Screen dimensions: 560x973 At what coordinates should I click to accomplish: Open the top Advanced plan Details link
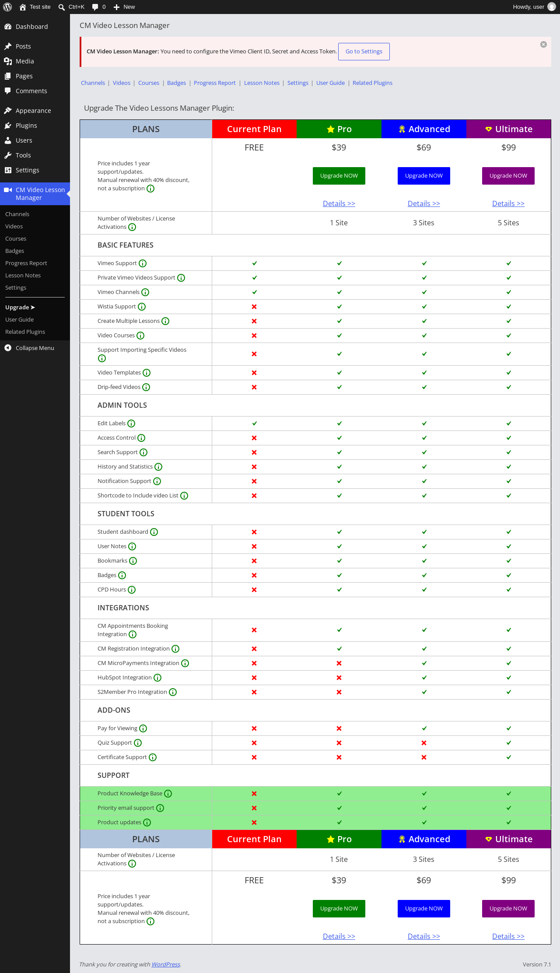point(424,203)
